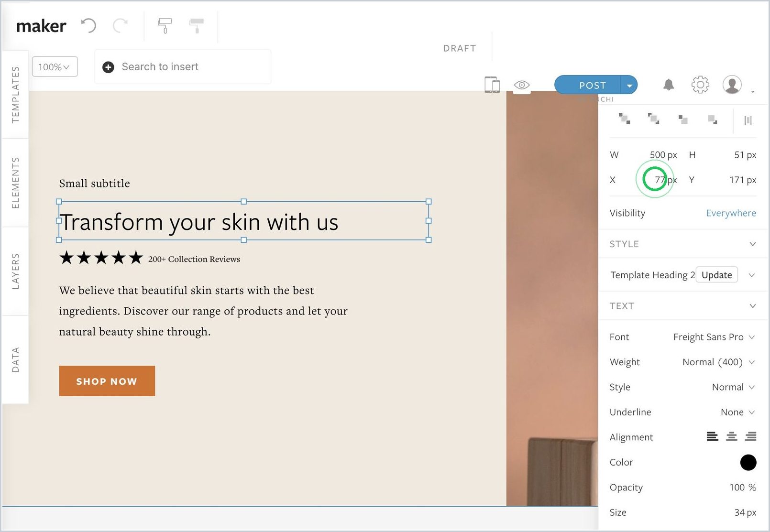
Task: Collapse the TEXT section
Action: (x=752, y=306)
